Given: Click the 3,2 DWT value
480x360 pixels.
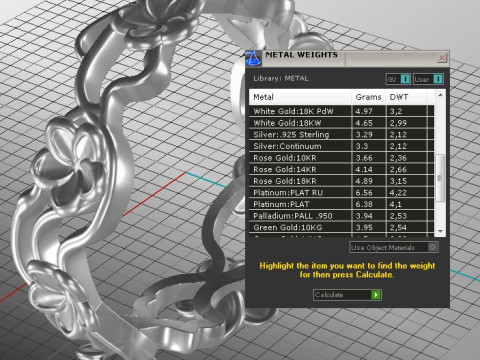Looking at the screenshot, I should [396, 111].
